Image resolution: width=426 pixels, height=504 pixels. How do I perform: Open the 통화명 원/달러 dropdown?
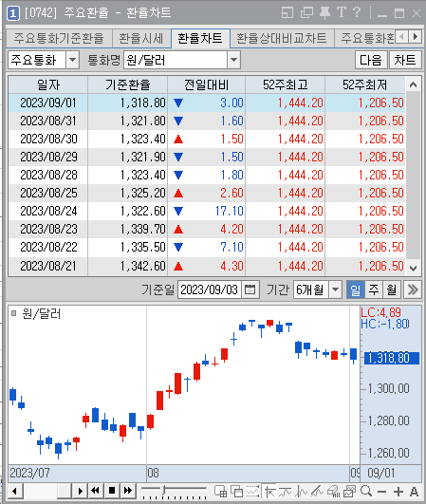(x=234, y=60)
